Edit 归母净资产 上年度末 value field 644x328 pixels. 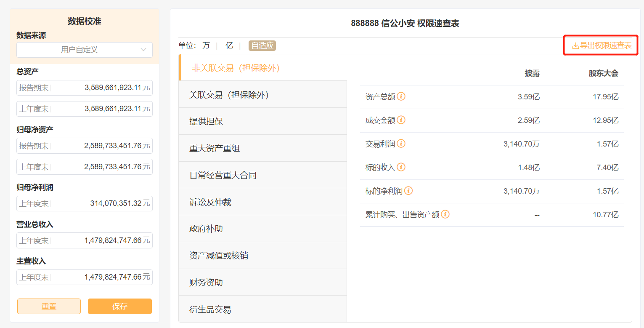point(85,167)
